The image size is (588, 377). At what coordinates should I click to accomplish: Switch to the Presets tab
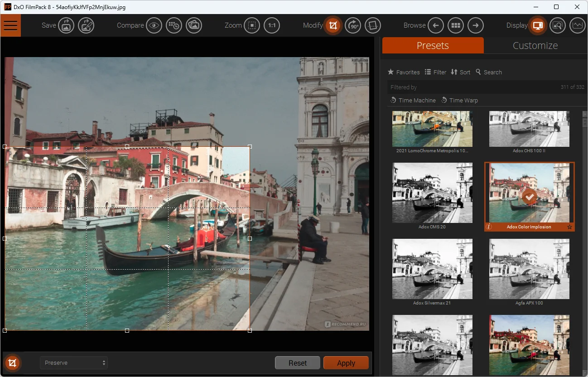coord(433,46)
